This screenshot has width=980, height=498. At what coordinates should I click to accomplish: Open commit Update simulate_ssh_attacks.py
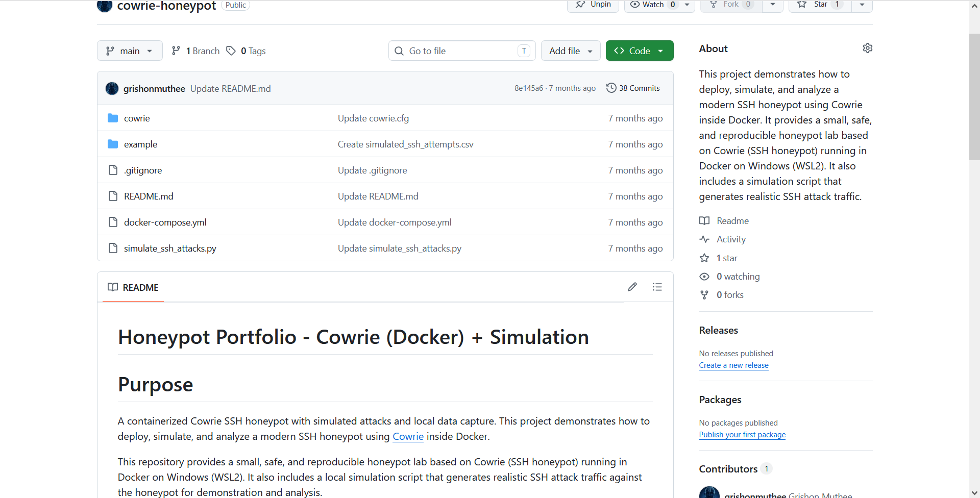400,248
